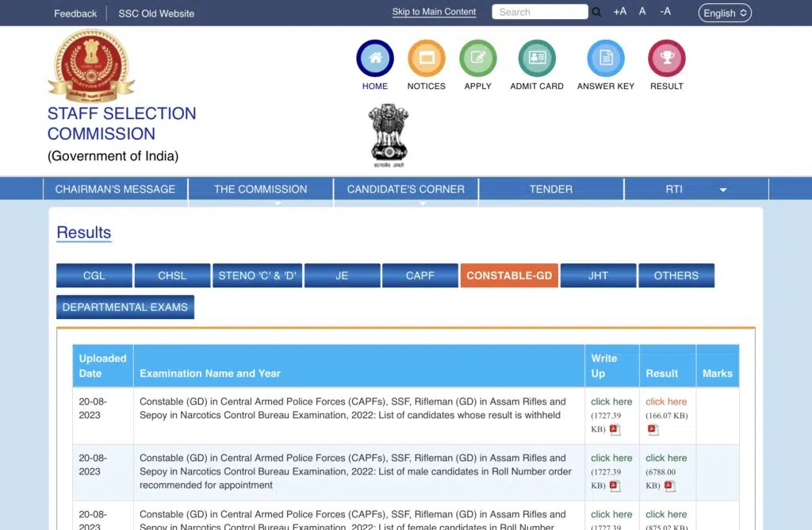Open the Notices icon
The height and width of the screenshot is (530, 812).
coord(426,58)
